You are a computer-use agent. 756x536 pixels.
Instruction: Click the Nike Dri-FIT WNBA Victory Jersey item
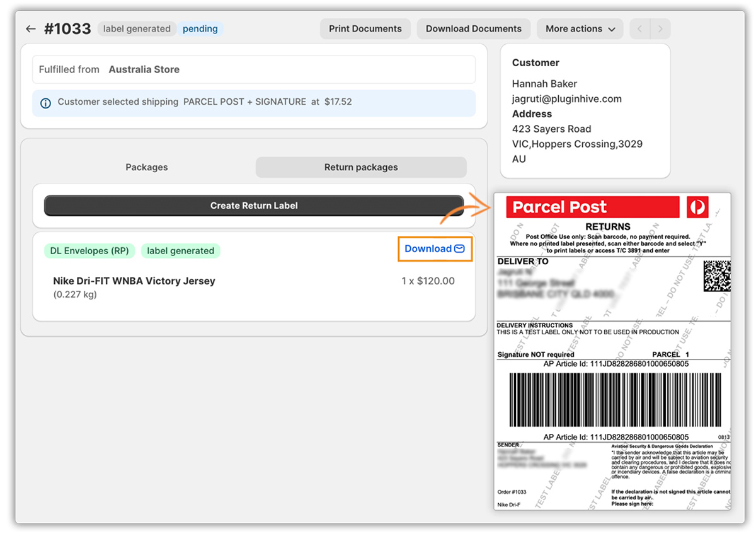click(x=134, y=281)
